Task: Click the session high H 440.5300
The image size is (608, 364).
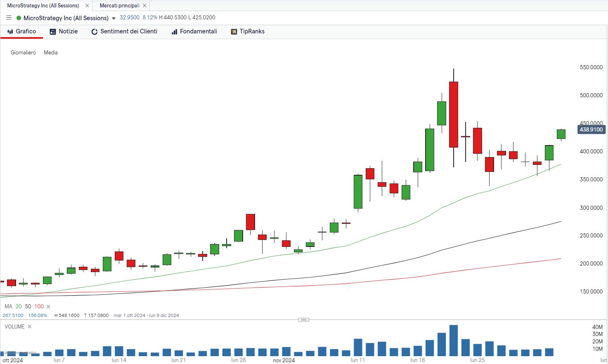Action: click(173, 18)
